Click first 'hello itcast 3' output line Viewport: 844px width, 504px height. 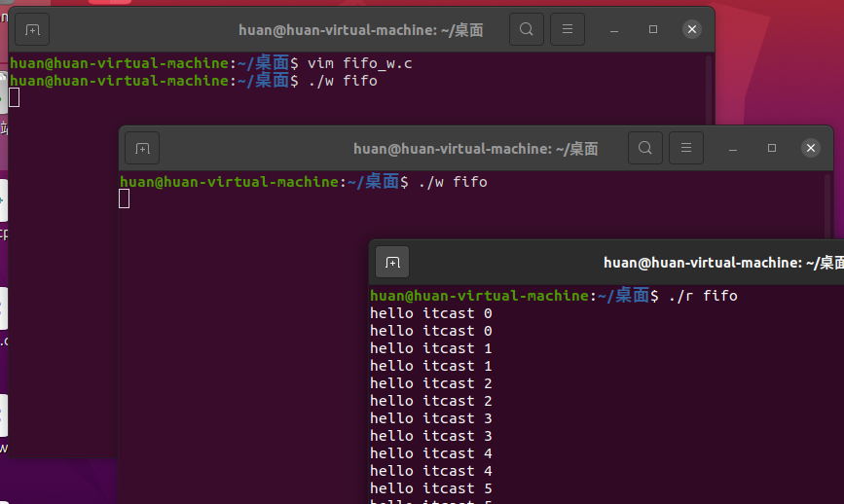coord(431,418)
